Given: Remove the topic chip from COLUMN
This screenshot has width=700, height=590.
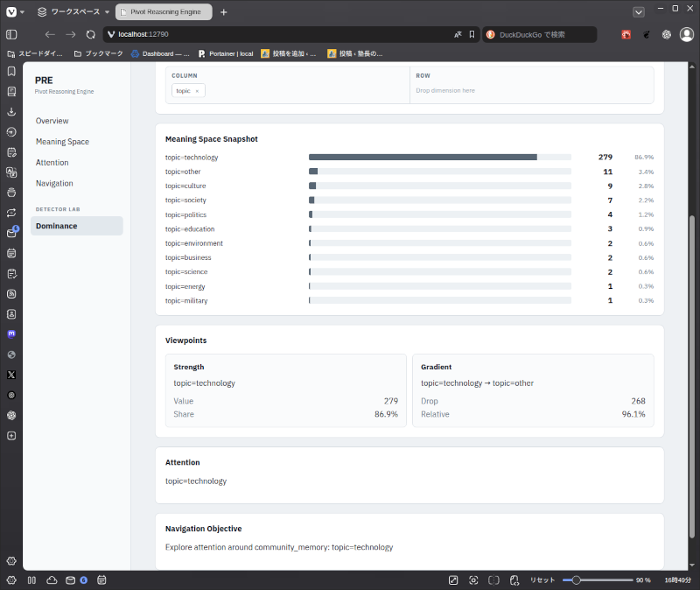Looking at the screenshot, I should pyautogui.click(x=197, y=91).
